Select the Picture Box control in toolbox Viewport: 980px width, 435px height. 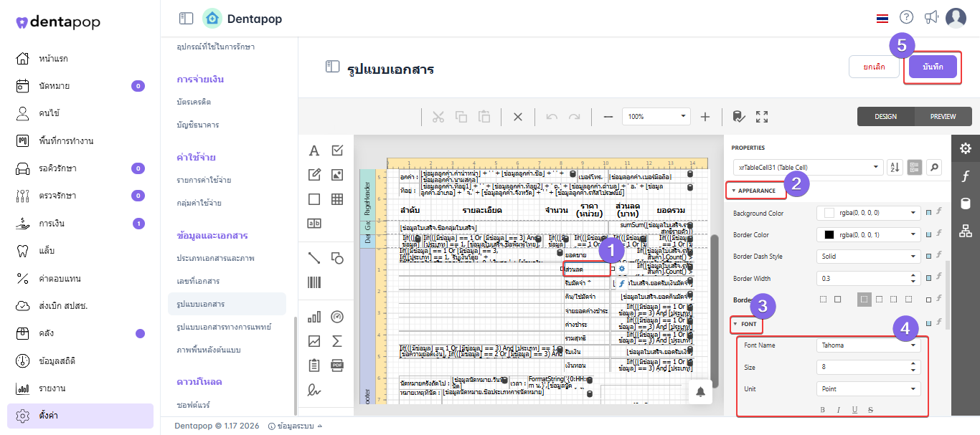[337, 174]
